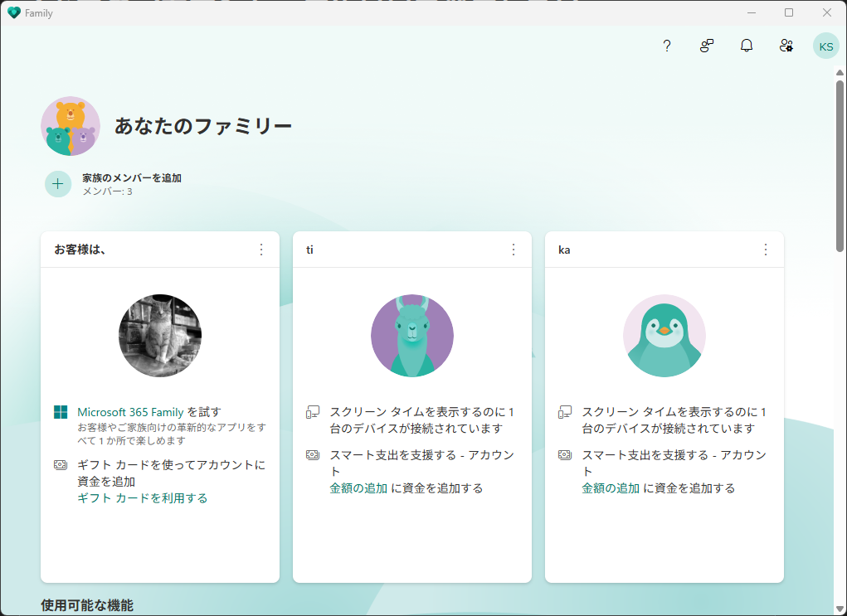
Task: Click ka's penguin avatar
Action: [664, 335]
